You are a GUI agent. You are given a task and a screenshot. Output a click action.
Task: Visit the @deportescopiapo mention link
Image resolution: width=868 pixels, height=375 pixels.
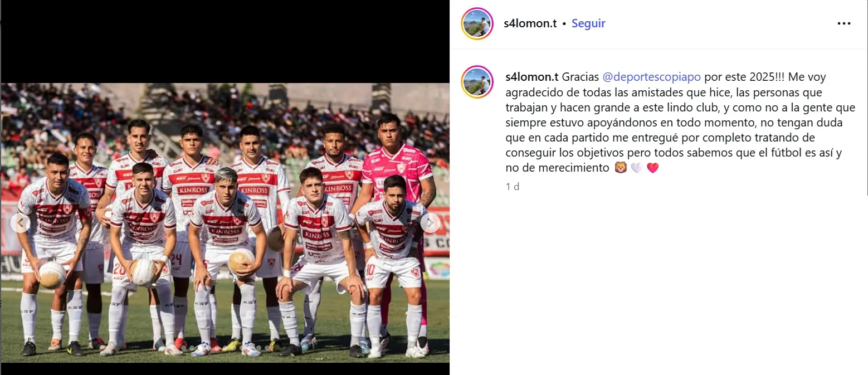point(652,77)
